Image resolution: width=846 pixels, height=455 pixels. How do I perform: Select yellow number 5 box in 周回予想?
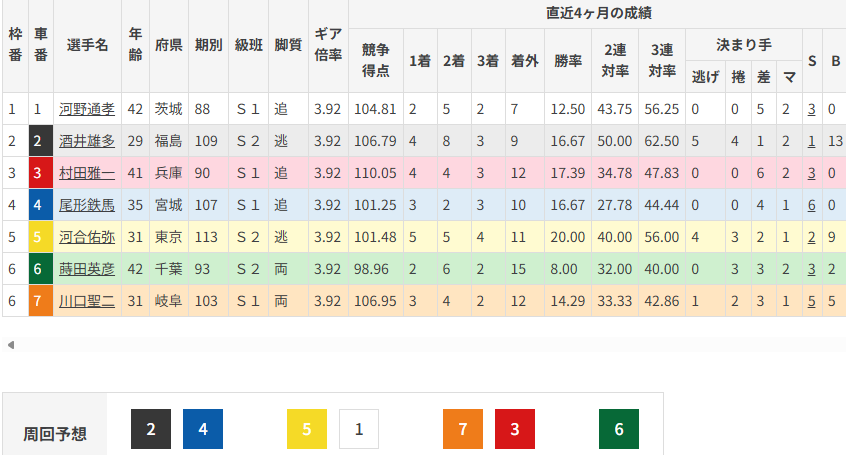(x=307, y=429)
